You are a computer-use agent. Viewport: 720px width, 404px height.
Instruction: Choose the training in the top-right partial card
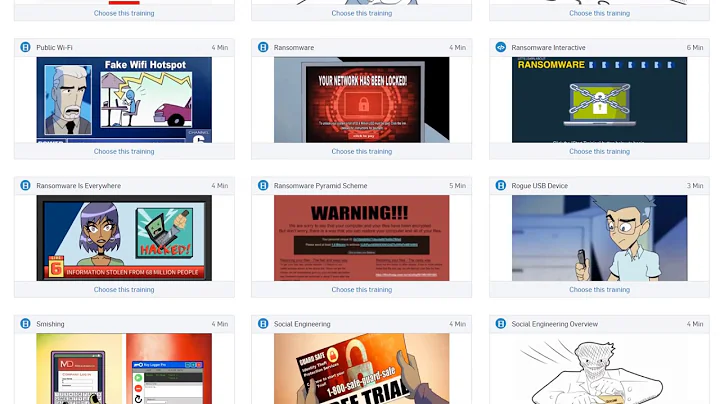click(599, 13)
